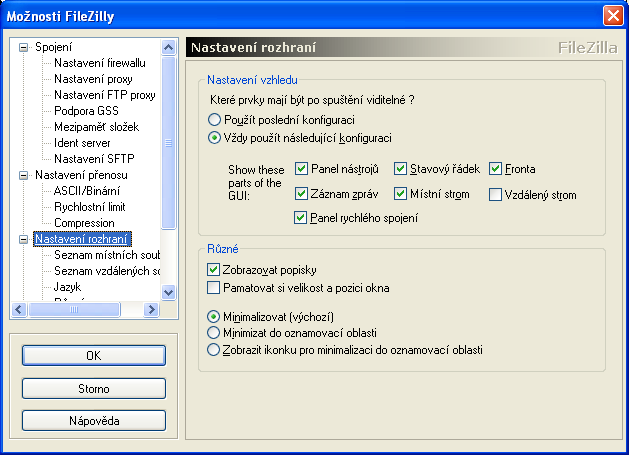Select Nastavení proxy in the tree

click(x=92, y=79)
